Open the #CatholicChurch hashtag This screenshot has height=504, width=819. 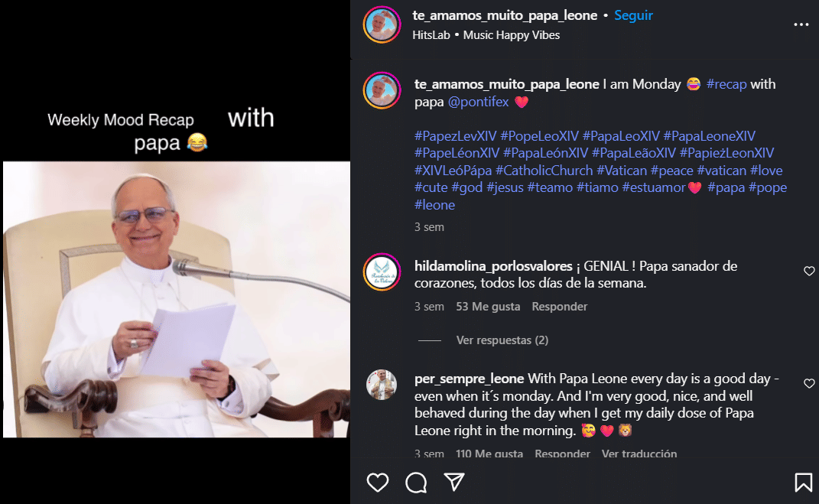click(544, 171)
